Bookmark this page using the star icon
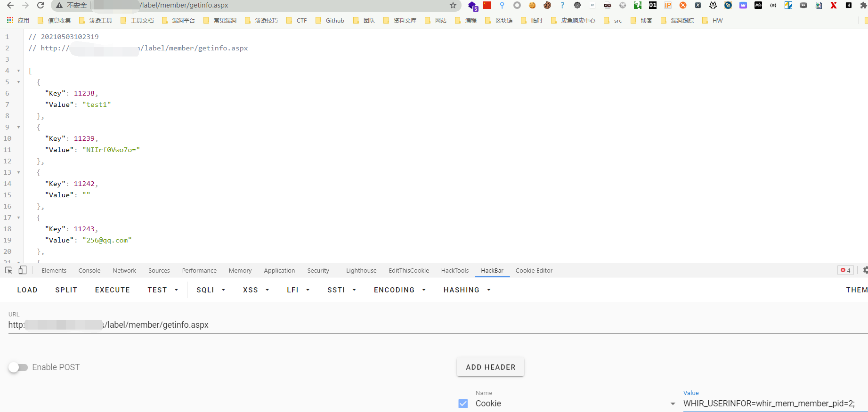Screen dimensions: 868x412 click(x=453, y=5)
